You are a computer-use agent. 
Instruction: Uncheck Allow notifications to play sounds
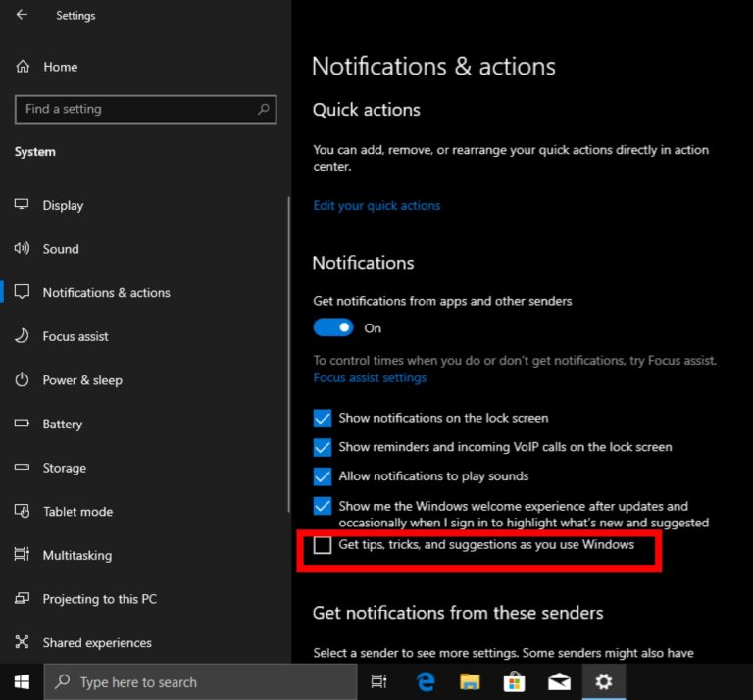323,476
